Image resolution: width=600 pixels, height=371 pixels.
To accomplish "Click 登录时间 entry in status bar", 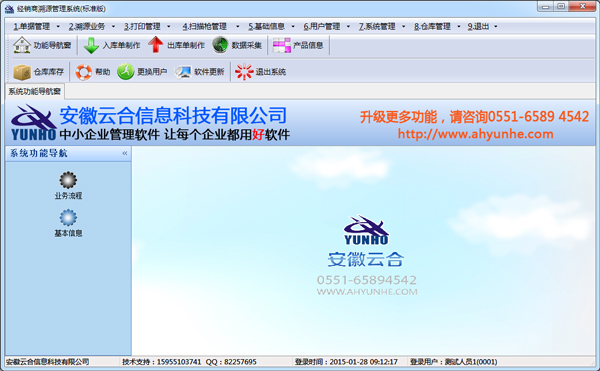I will click(346, 362).
